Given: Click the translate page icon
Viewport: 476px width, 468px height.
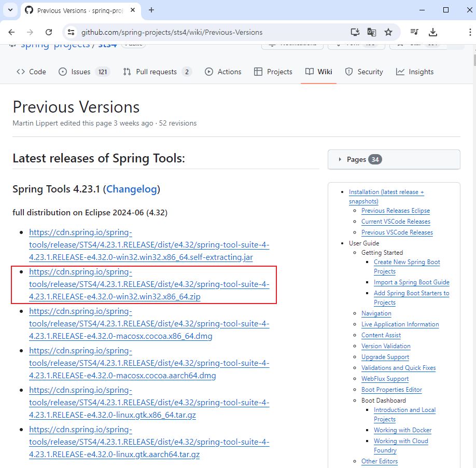Looking at the screenshot, I should coord(372,32).
